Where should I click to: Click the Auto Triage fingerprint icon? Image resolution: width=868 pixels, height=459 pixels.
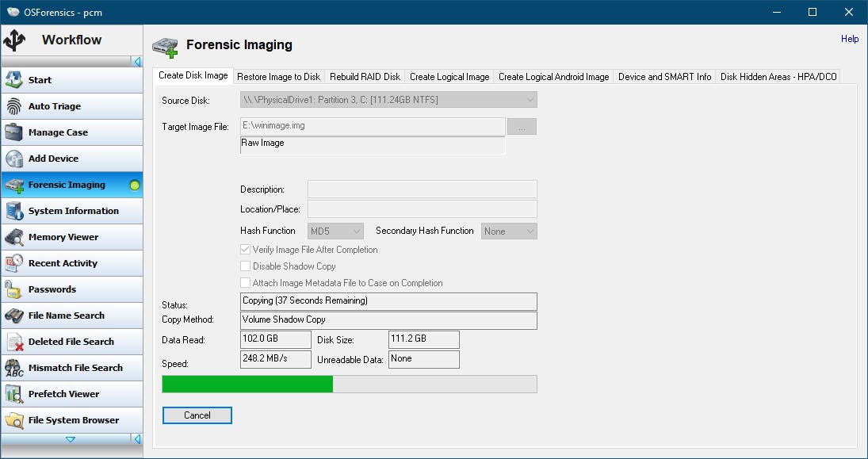click(13, 105)
